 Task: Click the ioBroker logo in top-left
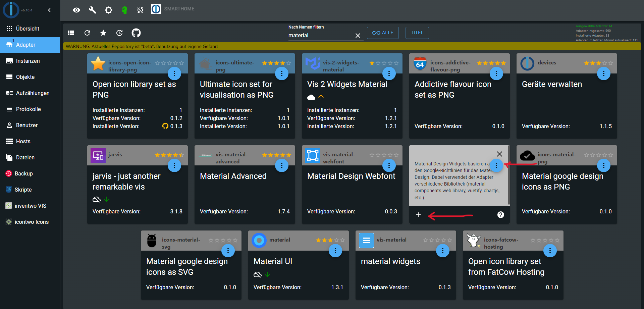(x=11, y=10)
